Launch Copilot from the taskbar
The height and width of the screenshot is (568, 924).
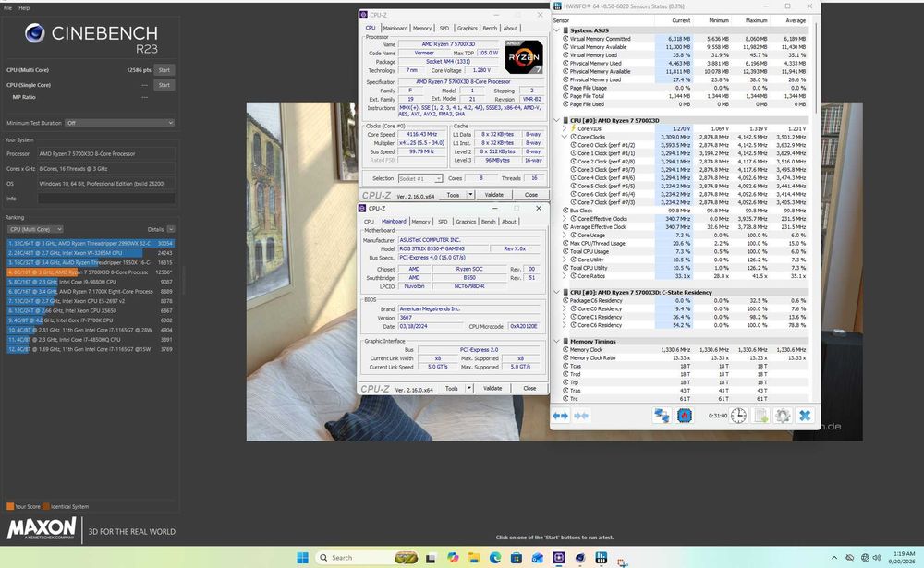pyautogui.click(x=453, y=558)
